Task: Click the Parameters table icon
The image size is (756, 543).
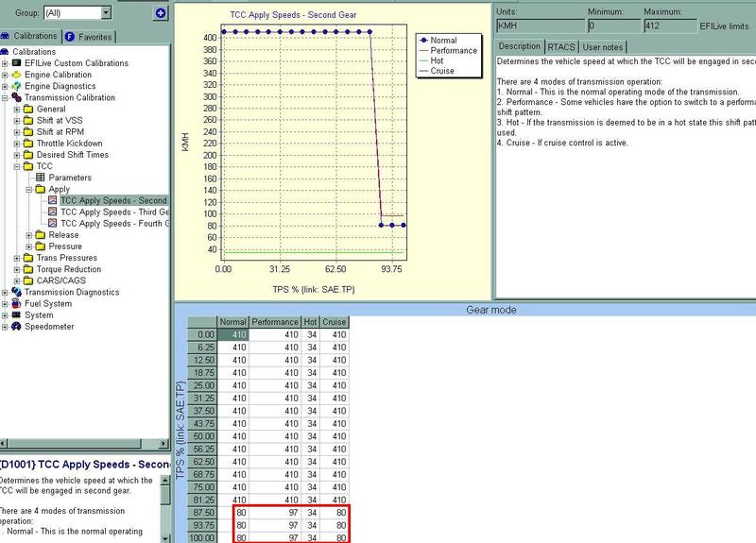Action: click(x=41, y=178)
